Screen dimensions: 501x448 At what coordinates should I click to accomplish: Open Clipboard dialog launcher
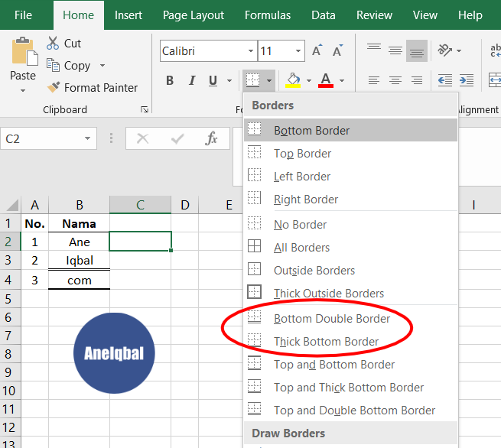pos(145,109)
